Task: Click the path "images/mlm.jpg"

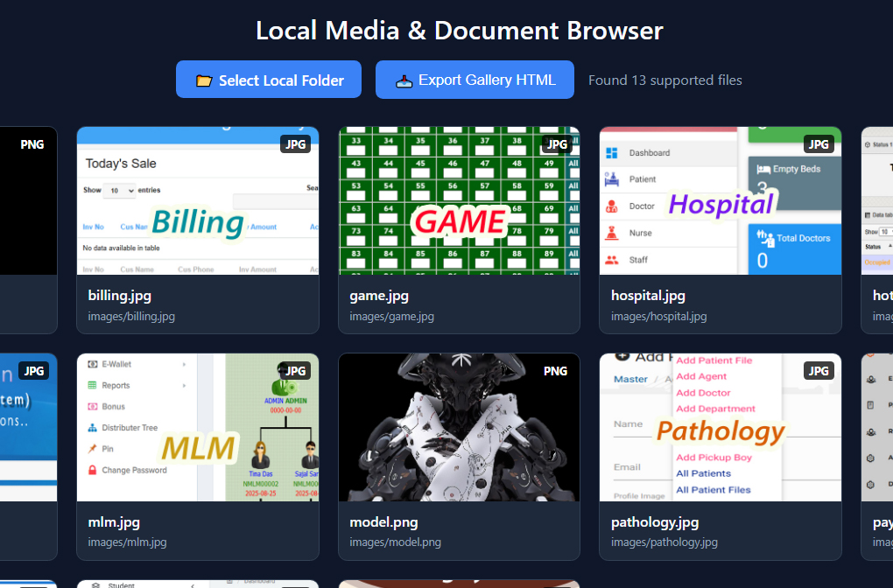Action: coord(128,542)
